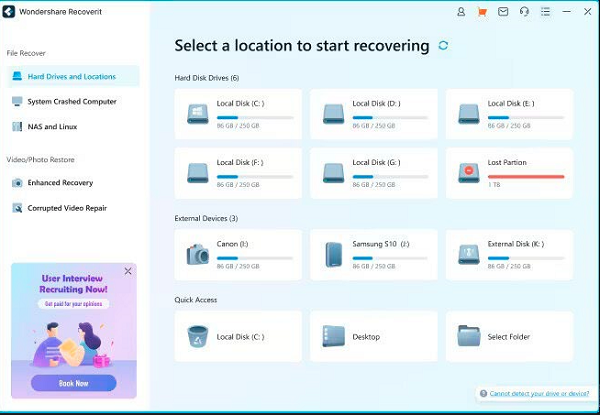
Task: Click the Local Disk (C:) label in Quick Access
Action: click(240, 337)
